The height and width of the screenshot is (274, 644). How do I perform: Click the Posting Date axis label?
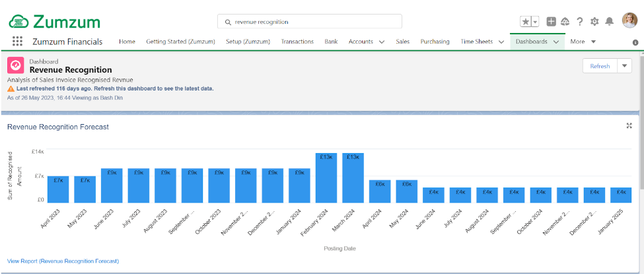pyautogui.click(x=340, y=248)
